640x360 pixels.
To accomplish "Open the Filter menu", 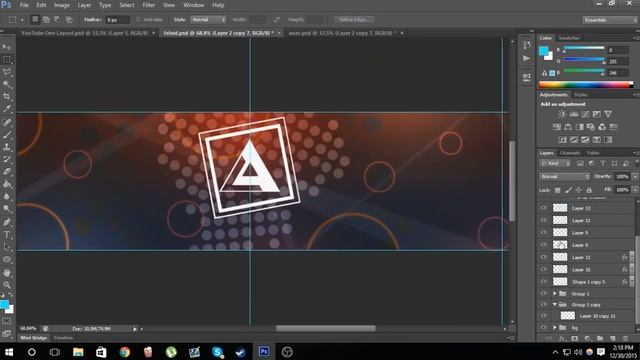I will click(x=149, y=5).
